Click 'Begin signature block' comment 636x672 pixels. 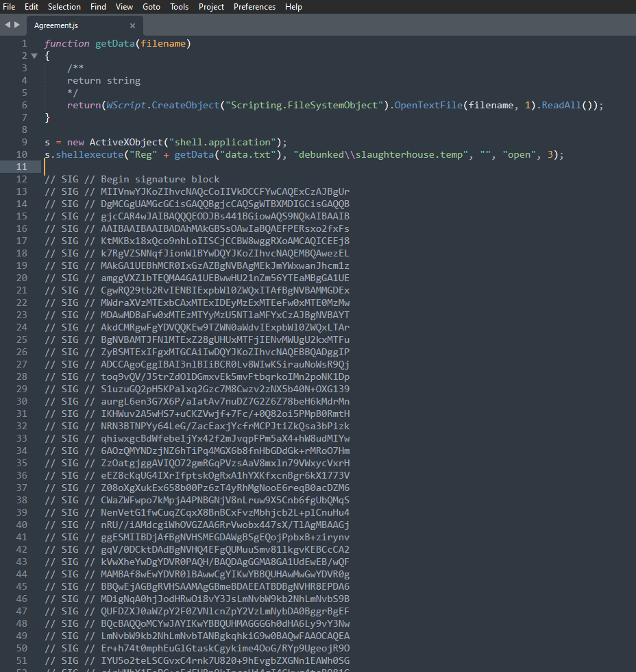(x=160, y=179)
